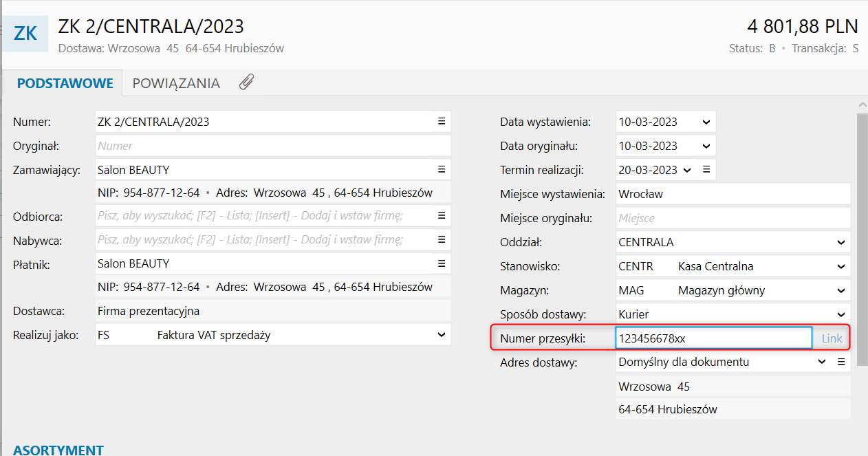Viewport: 868px width, 456px height.
Task: Click menu icon next to Termin realizacji
Action: tap(706, 170)
